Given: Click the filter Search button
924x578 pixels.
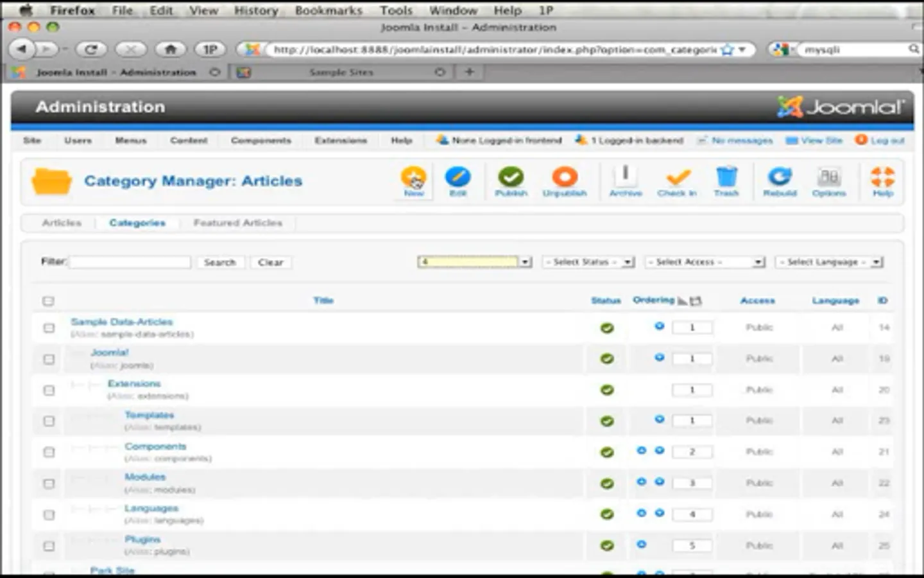Looking at the screenshot, I should 220,263.
